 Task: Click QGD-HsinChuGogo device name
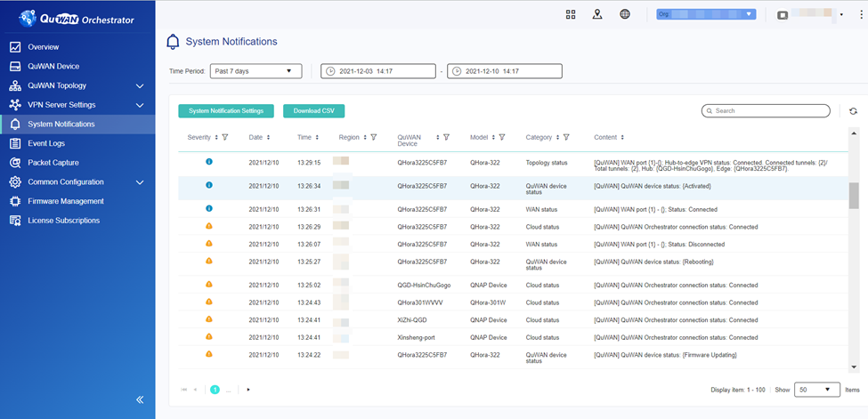coord(424,286)
